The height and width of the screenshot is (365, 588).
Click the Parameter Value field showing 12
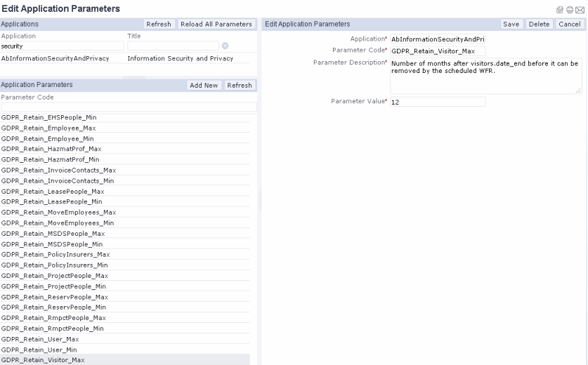[438, 102]
